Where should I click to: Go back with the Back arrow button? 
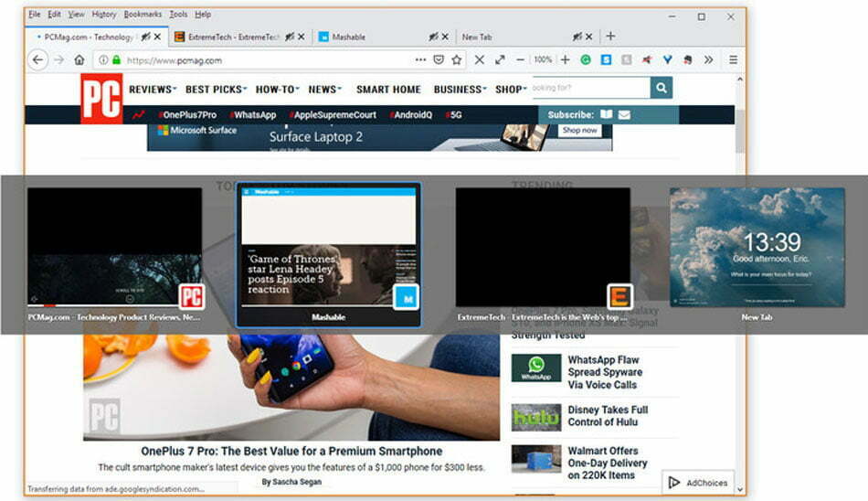[37, 59]
